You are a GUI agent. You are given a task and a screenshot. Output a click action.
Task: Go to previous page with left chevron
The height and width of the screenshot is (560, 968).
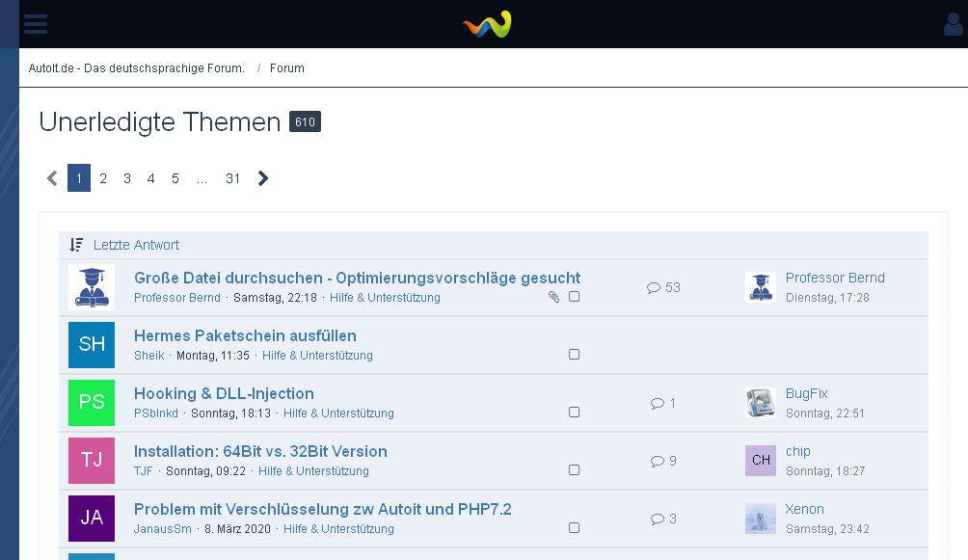pyautogui.click(x=52, y=178)
